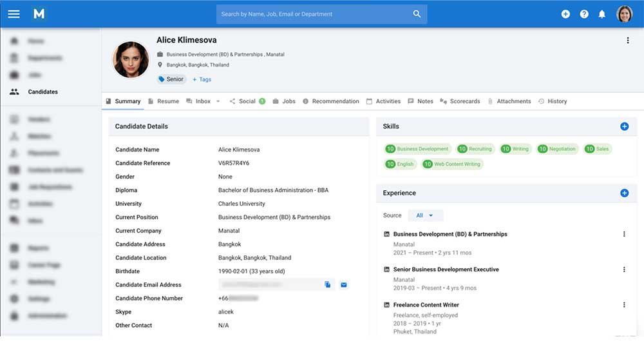Open options for Business Development (BD) & Partnerships experience
The width and height of the screenshot is (644, 363).
624,234
